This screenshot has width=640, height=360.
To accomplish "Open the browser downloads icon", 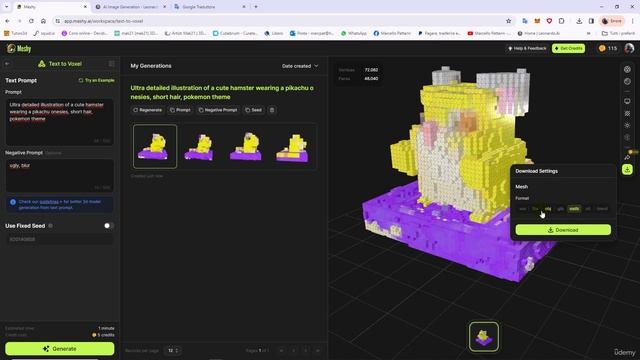I will (579, 21).
